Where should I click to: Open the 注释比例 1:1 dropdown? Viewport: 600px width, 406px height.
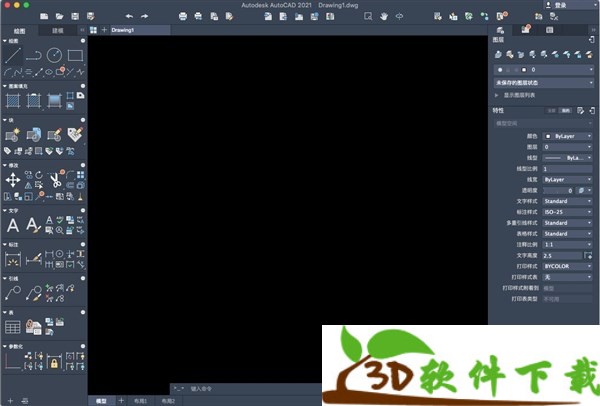click(x=568, y=245)
